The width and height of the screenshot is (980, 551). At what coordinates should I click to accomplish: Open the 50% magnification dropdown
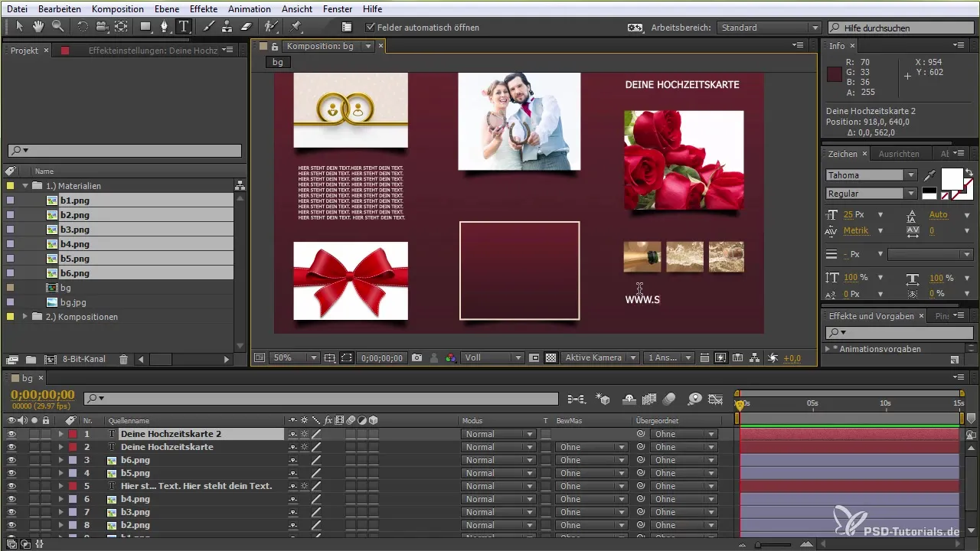click(295, 357)
